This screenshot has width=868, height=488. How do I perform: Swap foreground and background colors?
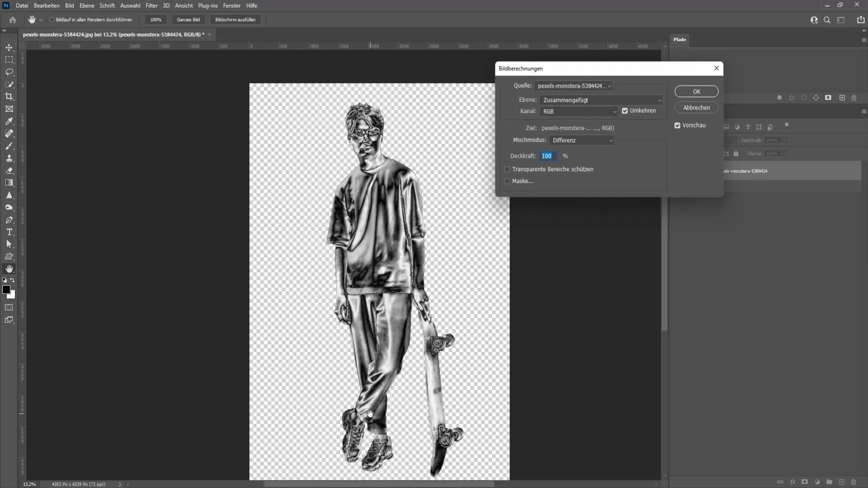click(13, 280)
